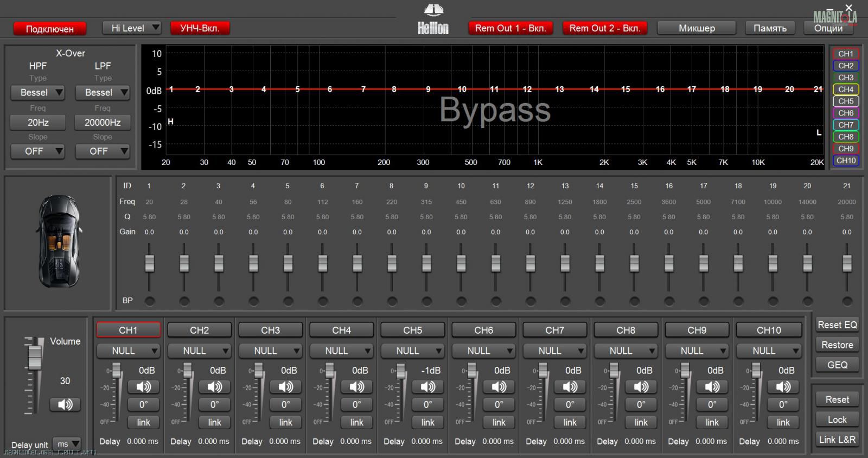Open HPF Slope OFF dropdown
This screenshot has height=458, width=868.
point(38,151)
